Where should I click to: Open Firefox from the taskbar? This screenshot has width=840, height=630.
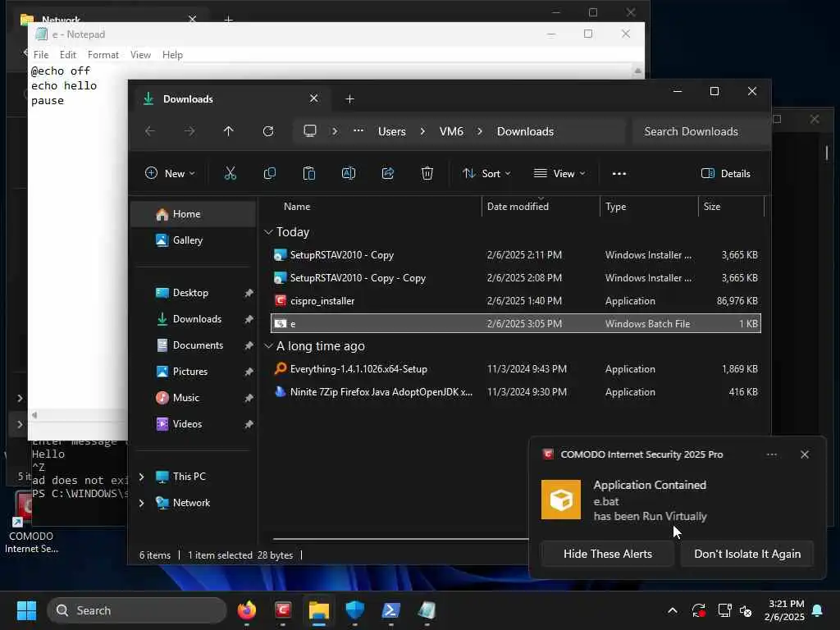pyautogui.click(x=247, y=610)
